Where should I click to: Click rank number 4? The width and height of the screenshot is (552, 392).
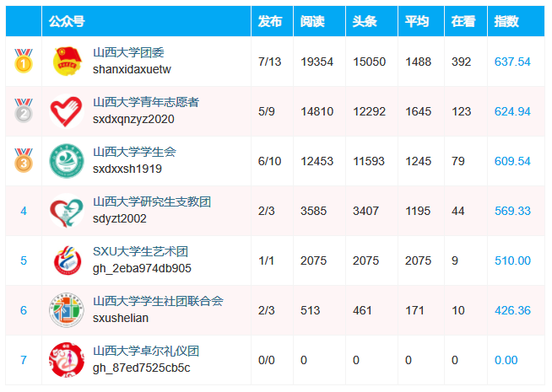tap(24, 211)
